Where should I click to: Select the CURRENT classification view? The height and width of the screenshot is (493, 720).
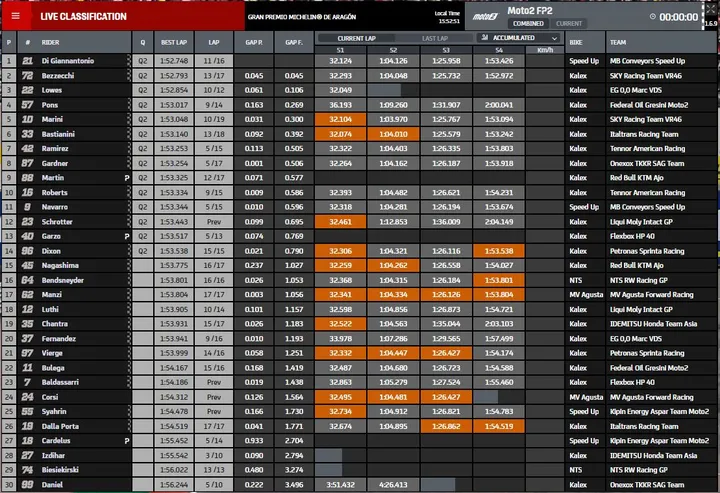click(x=568, y=23)
